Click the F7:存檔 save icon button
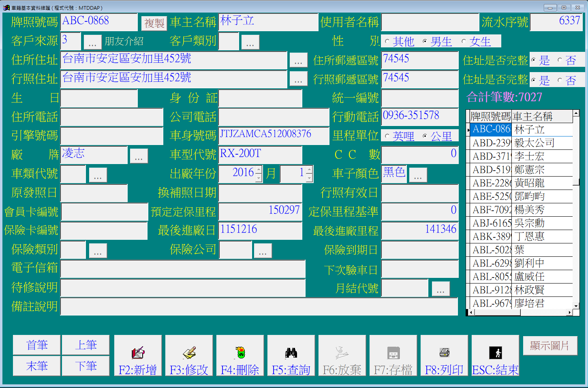The image size is (588, 388). [x=393, y=355]
